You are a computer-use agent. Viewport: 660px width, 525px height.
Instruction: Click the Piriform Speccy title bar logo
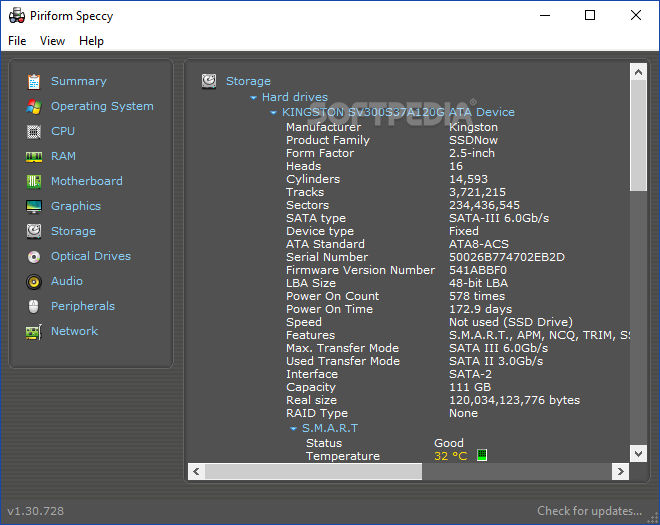17,16
